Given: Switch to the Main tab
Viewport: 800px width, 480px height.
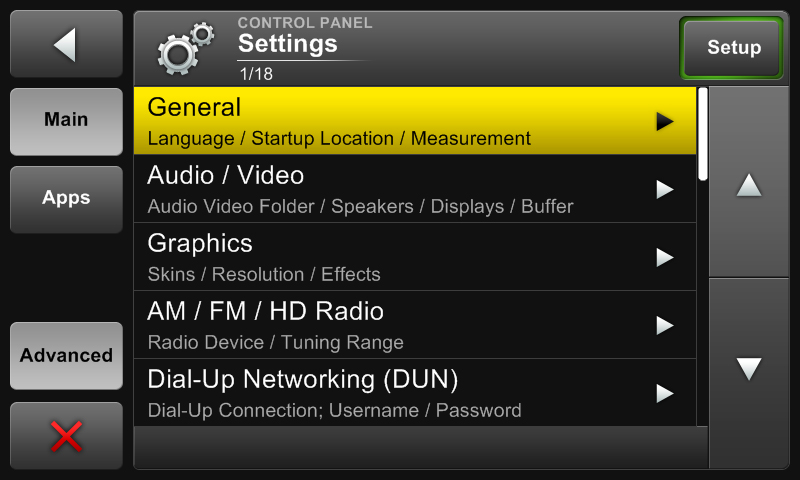Looking at the screenshot, I should 66,120.
